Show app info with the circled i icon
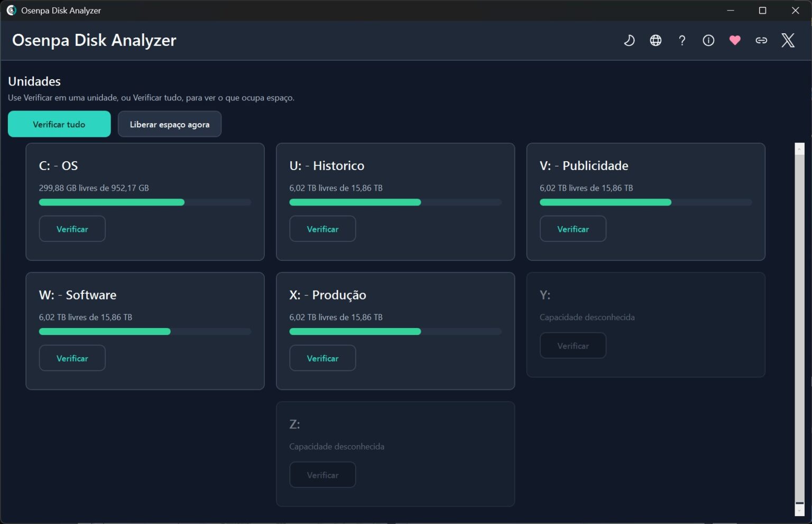This screenshot has width=812, height=524. click(708, 40)
